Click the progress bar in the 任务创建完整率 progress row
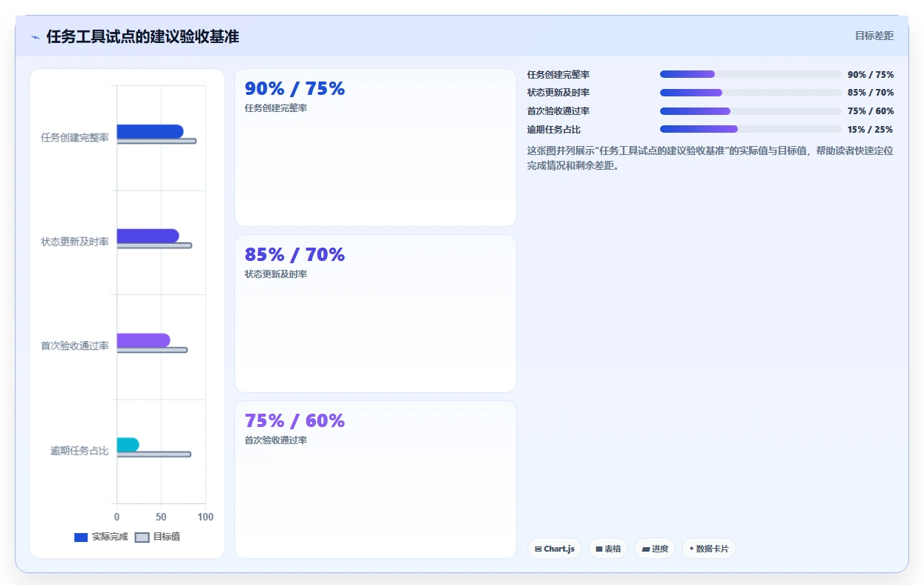The height and width of the screenshot is (585, 924). point(750,74)
